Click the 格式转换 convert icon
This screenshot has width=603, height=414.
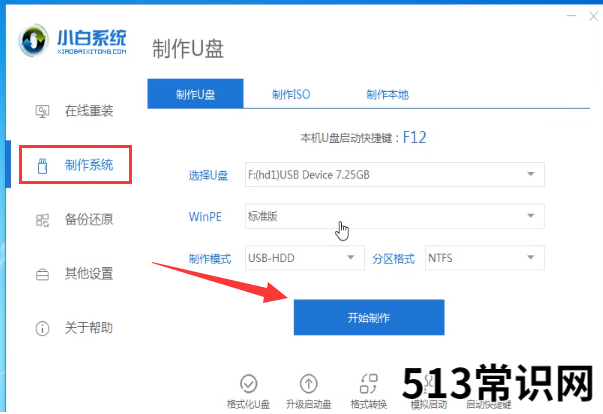pyautogui.click(x=368, y=383)
